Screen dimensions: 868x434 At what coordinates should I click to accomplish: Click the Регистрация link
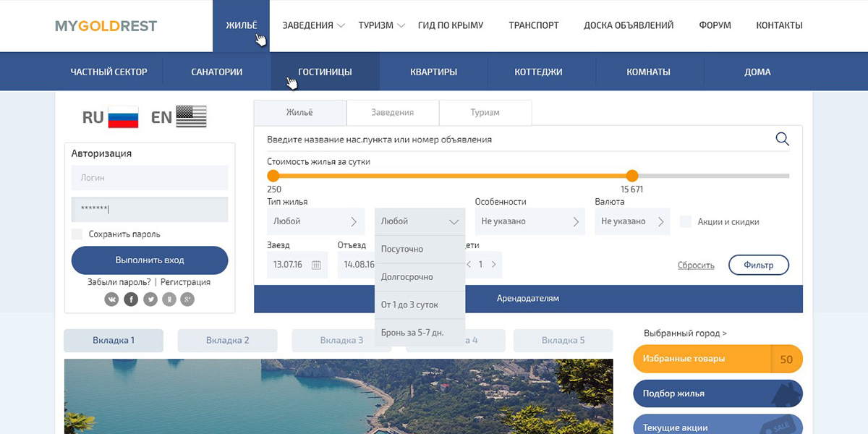[x=185, y=282]
